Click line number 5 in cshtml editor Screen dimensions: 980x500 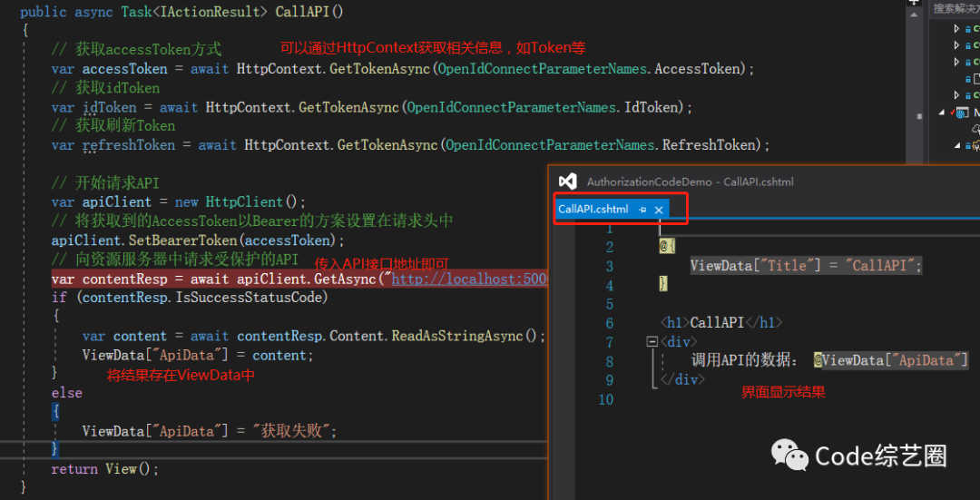point(610,304)
